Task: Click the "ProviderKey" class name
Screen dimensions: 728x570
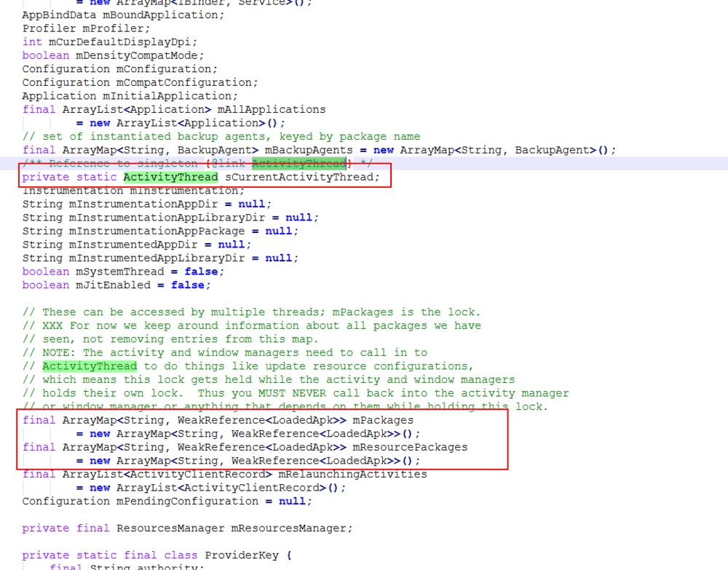Action: point(242,555)
